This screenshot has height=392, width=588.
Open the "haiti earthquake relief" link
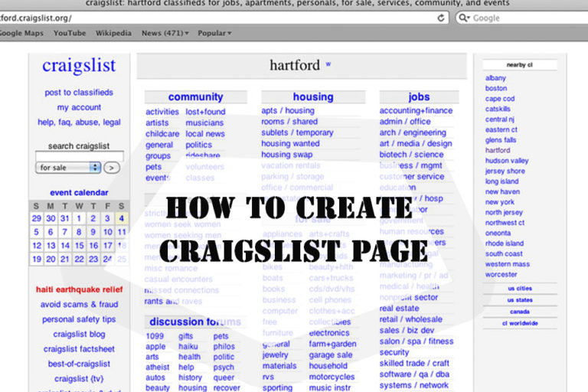[x=79, y=290]
